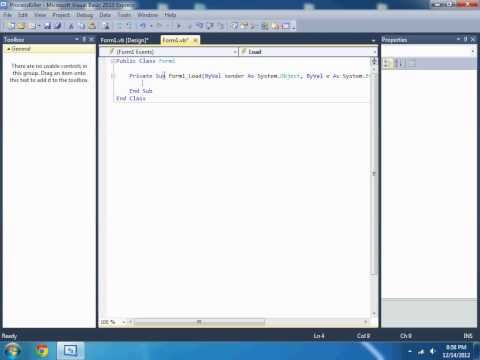Click the Undo toolbar icon
Image resolution: width=480 pixels, height=360 pixels.
coord(143,26)
